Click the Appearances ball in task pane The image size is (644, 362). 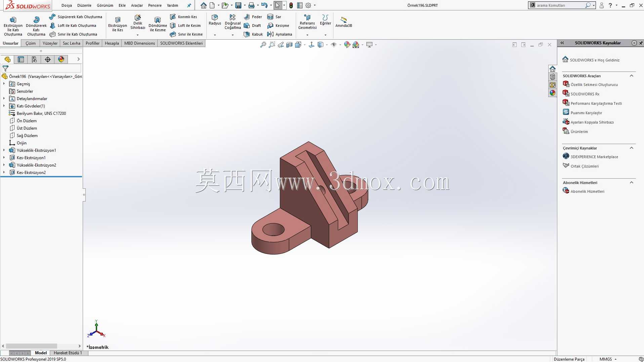click(553, 93)
